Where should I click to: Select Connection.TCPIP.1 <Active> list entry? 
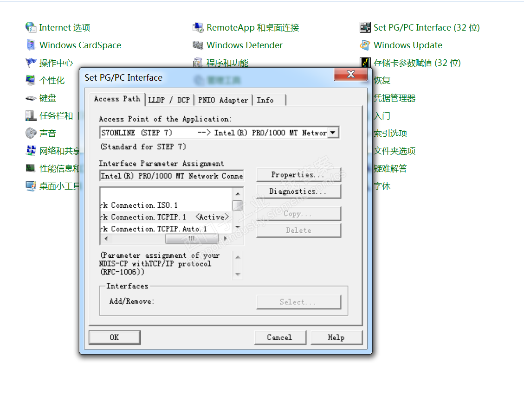(166, 217)
